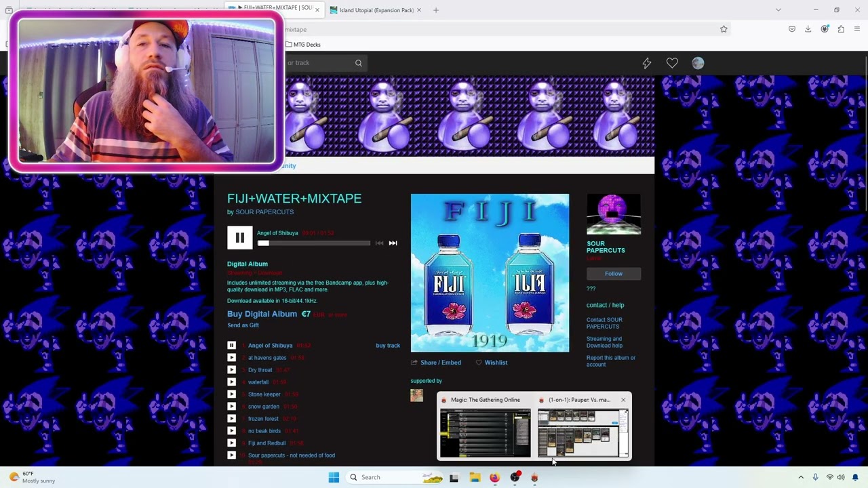Click Magic Online taskbar icon

[x=534, y=478]
